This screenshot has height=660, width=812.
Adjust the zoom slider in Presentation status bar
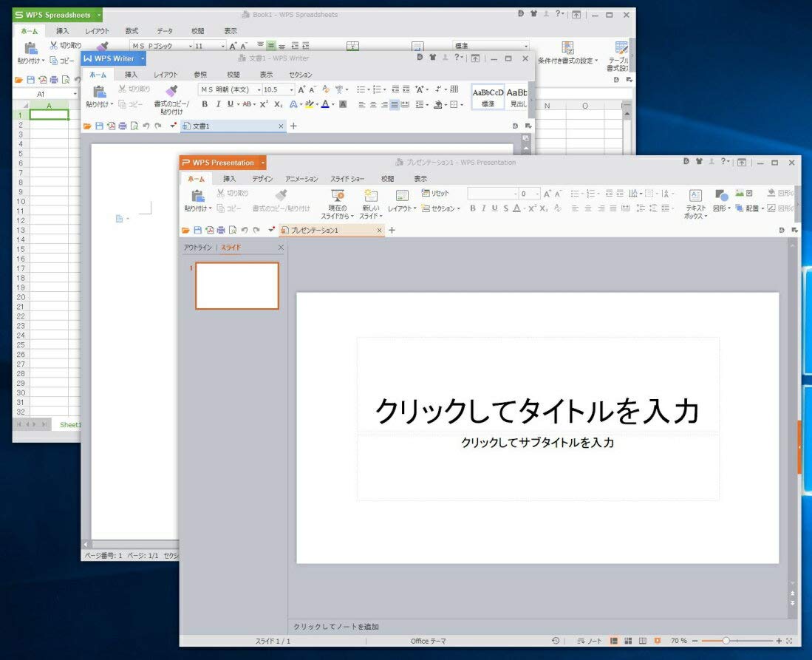(x=726, y=641)
